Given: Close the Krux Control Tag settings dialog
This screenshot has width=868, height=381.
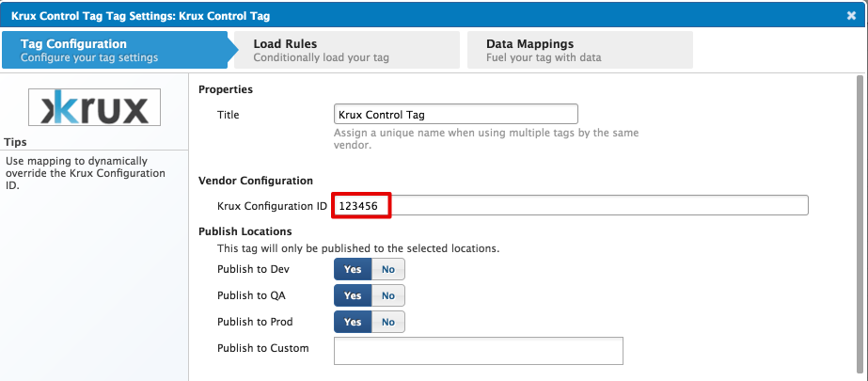Looking at the screenshot, I should [x=851, y=15].
